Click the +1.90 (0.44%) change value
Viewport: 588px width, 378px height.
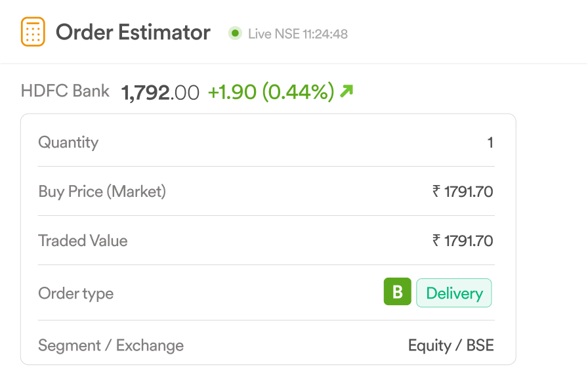[x=271, y=91]
